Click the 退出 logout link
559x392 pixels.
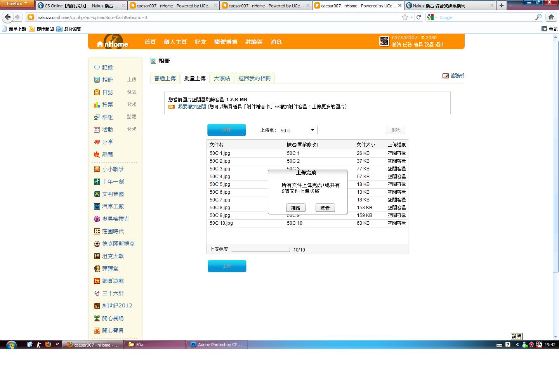coord(440,45)
